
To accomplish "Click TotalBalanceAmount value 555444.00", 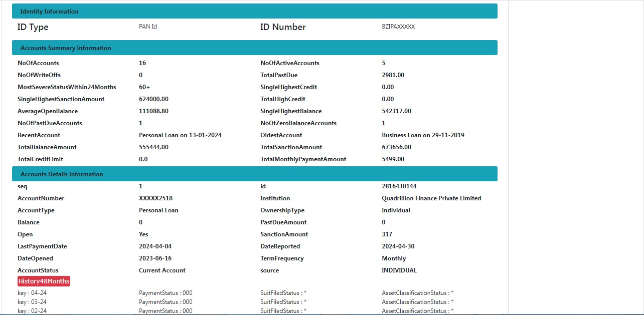I will (x=153, y=147).
